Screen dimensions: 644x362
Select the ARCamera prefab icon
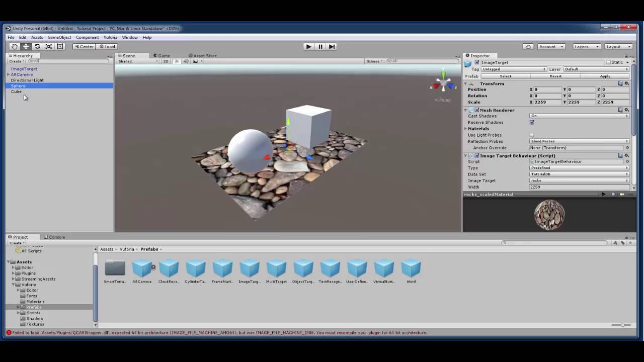click(142, 268)
